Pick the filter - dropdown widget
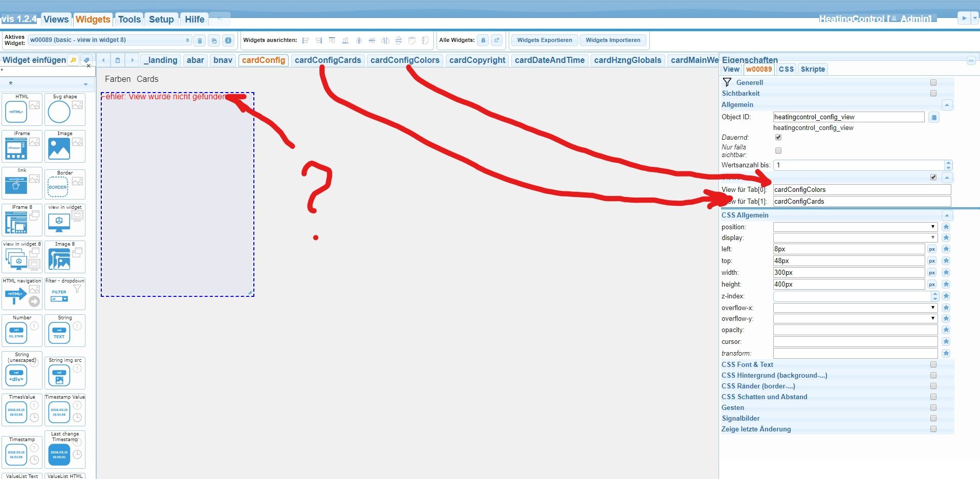 (65, 294)
